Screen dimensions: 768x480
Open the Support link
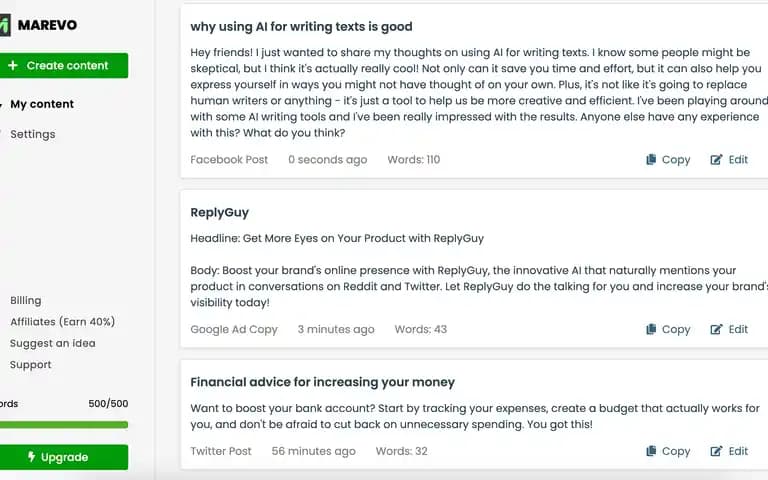30,364
